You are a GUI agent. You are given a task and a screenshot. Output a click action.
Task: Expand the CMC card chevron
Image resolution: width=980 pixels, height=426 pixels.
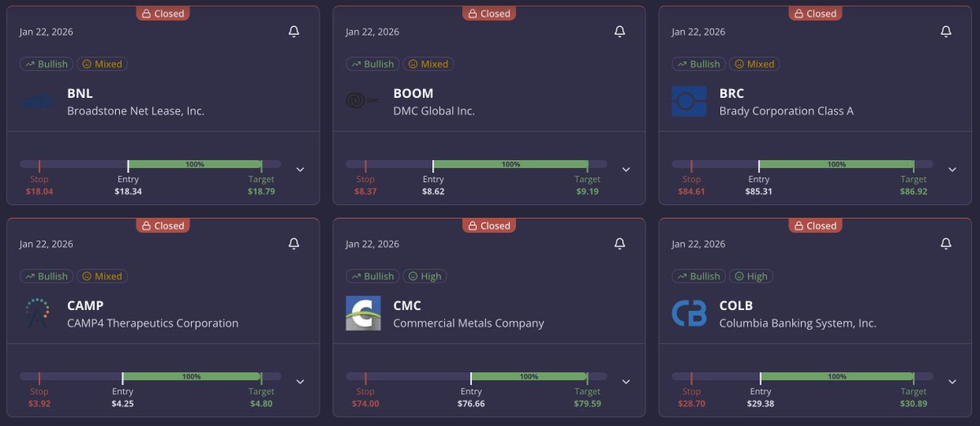(x=626, y=382)
